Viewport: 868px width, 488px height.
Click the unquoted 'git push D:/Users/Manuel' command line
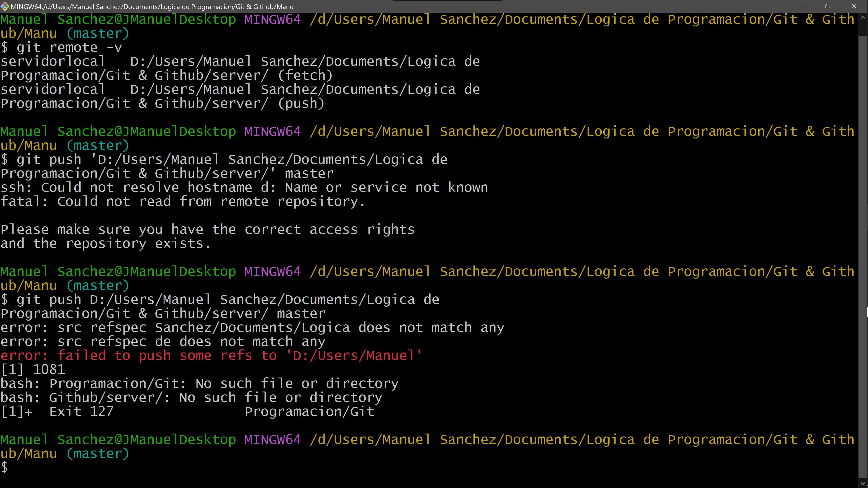[x=220, y=307]
